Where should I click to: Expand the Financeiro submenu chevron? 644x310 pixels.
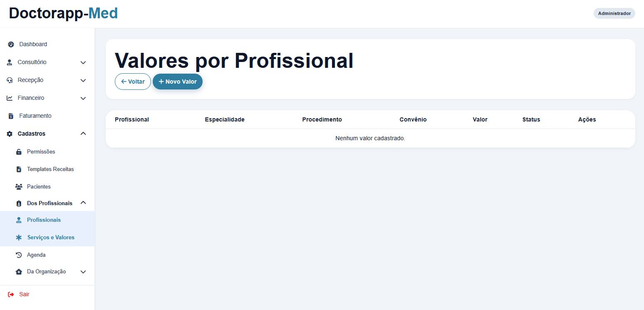click(83, 98)
